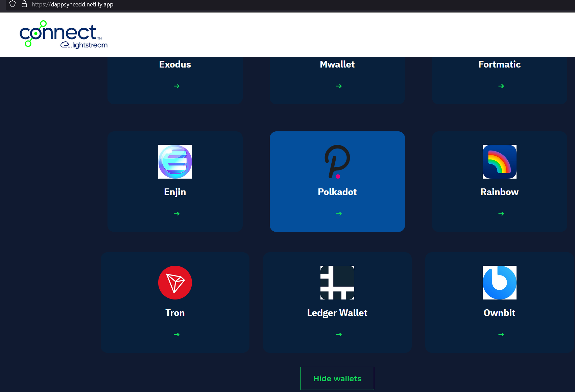
Task: Click the green arrow under Enjin
Action: coord(176,213)
